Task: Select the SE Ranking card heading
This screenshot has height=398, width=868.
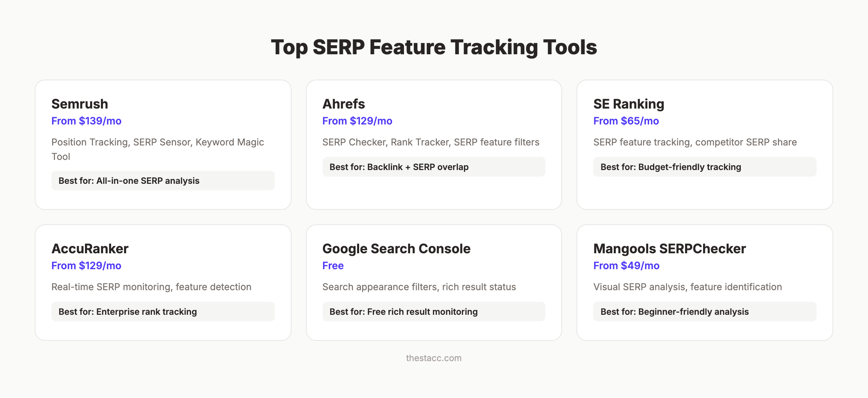Action: coord(629,104)
